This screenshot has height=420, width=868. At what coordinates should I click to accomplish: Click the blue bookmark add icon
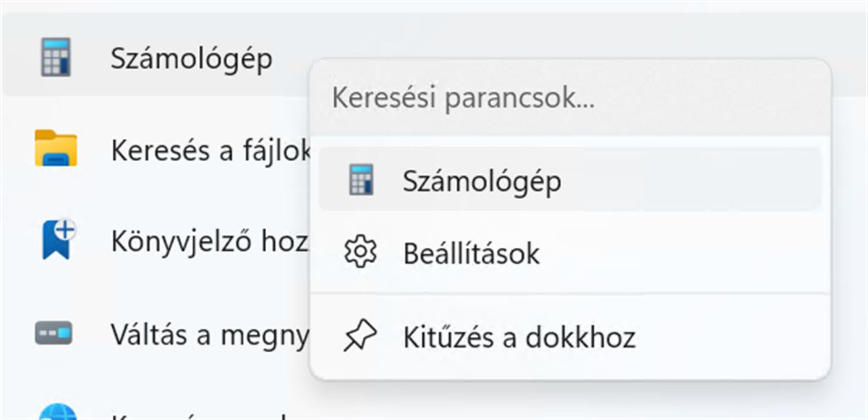point(58,240)
